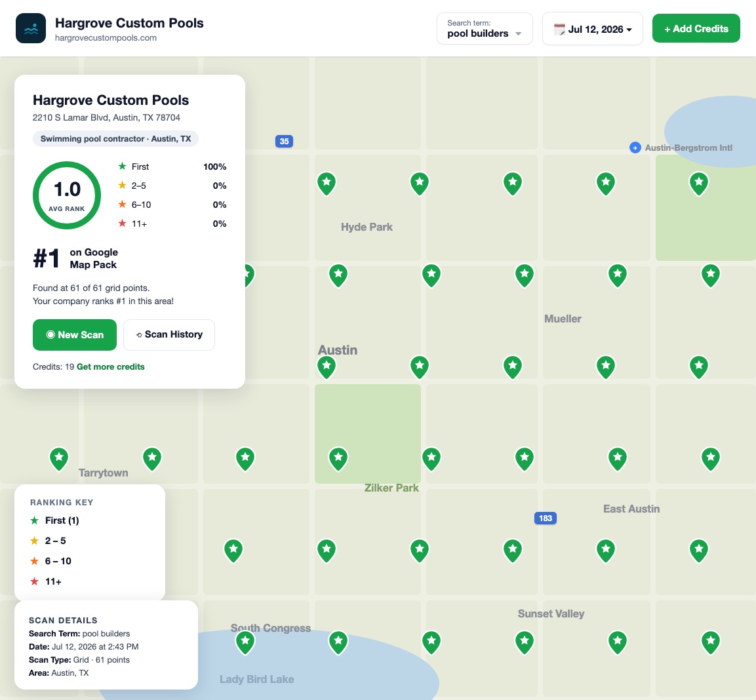
Task: Click the Interstate 35 highway shield
Action: pyautogui.click(x=284, y=142)
